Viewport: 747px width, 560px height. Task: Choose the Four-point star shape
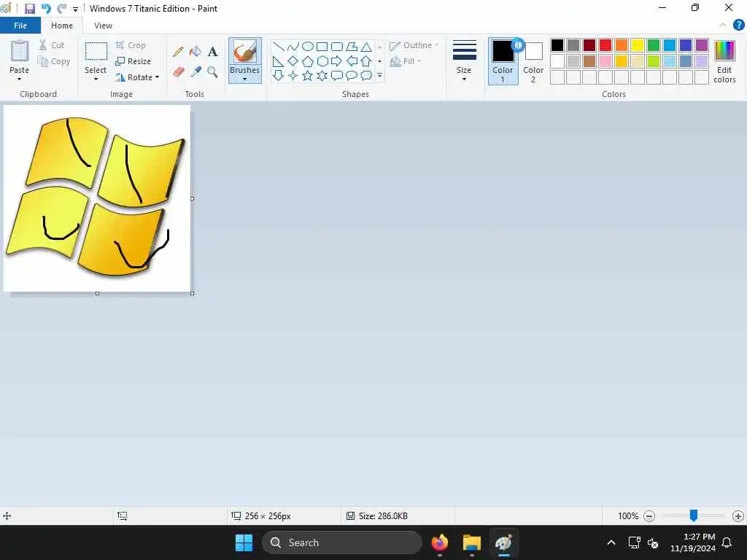[293, 76]
